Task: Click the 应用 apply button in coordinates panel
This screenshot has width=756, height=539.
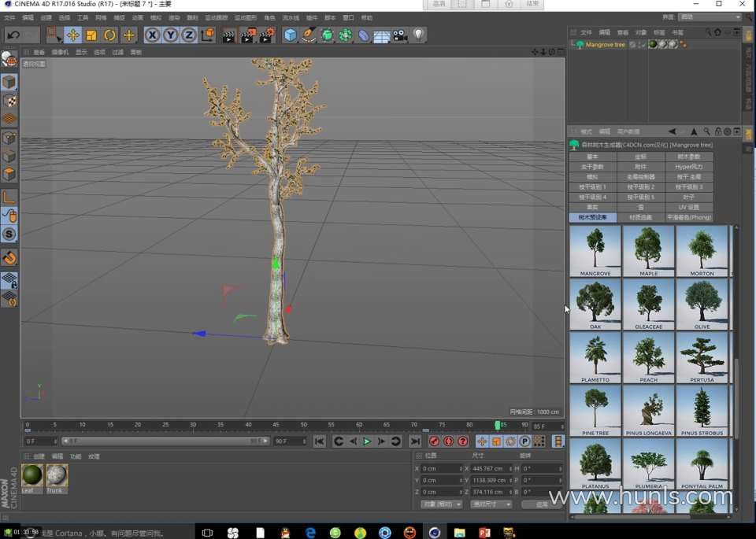Action: [542, 504]
